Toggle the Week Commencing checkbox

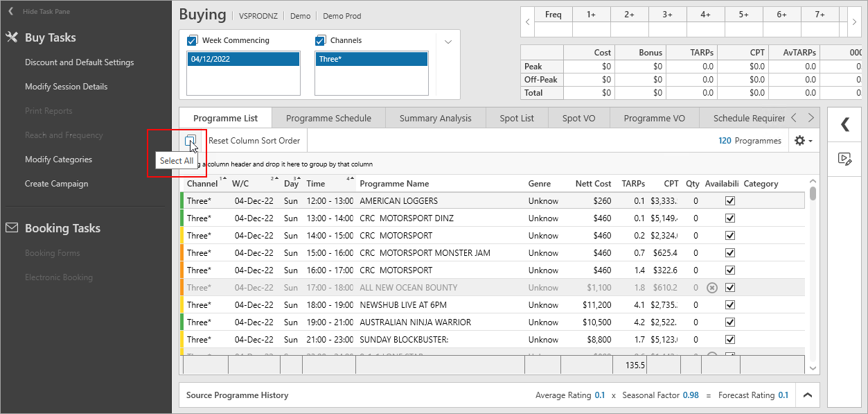coord(193,40)
